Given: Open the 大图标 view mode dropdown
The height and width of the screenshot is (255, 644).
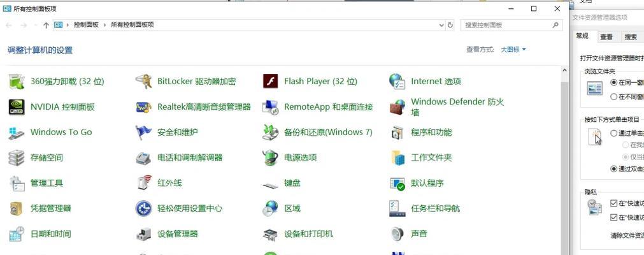Looking at the screenshot, I should tap(513, 50).
